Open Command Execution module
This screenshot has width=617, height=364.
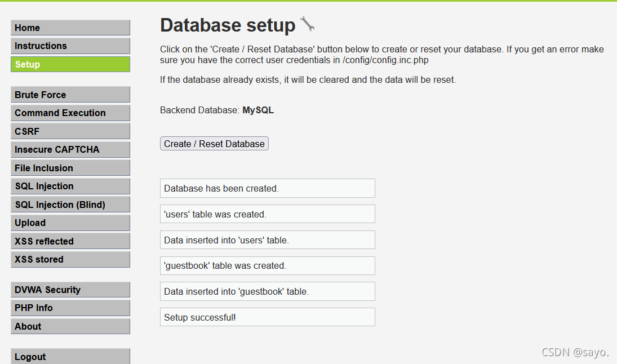(x=70, y=113)
